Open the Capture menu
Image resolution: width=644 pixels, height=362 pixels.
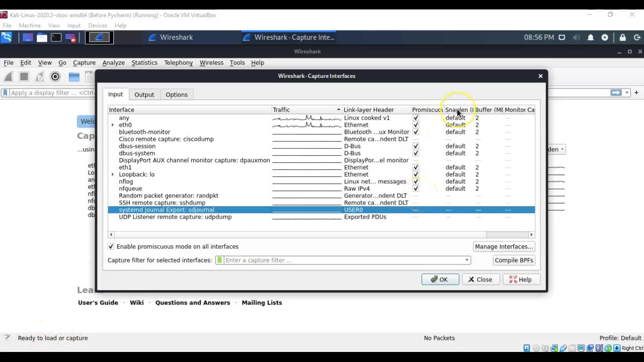(84, 63)
